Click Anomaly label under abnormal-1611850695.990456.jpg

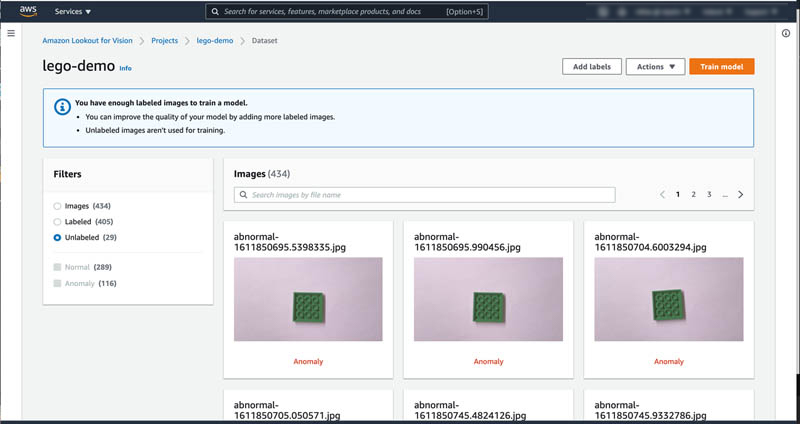tap(488, 362)
